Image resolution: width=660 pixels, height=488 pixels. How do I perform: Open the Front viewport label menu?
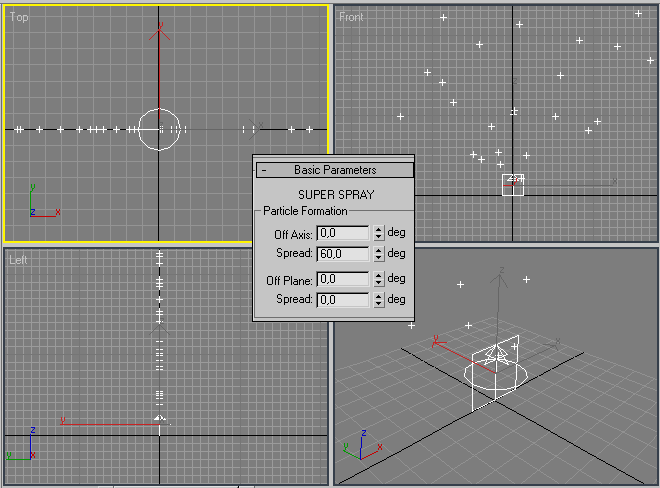point(351,17)
